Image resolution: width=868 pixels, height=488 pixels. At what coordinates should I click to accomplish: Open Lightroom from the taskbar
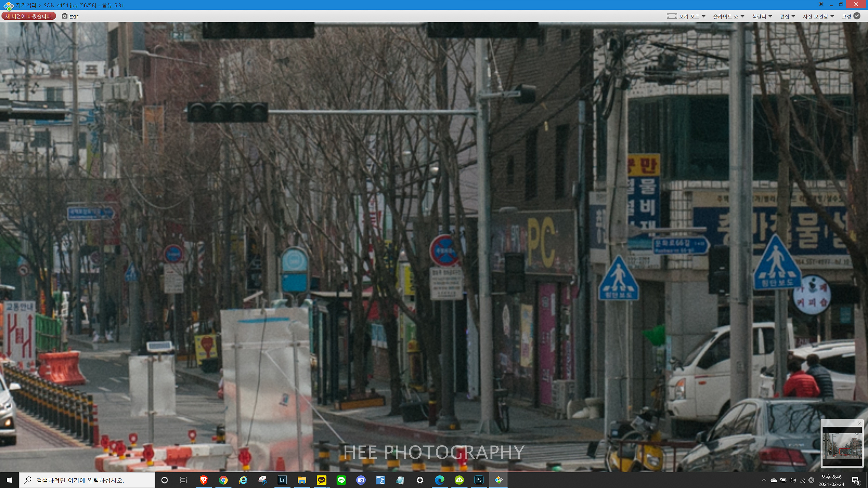tap(282, 480)
